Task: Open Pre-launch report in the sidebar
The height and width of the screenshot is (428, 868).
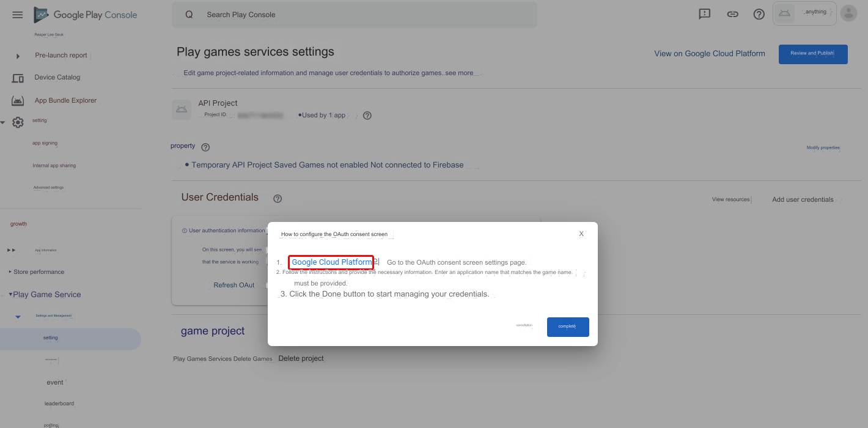Action: pos(61,55)
